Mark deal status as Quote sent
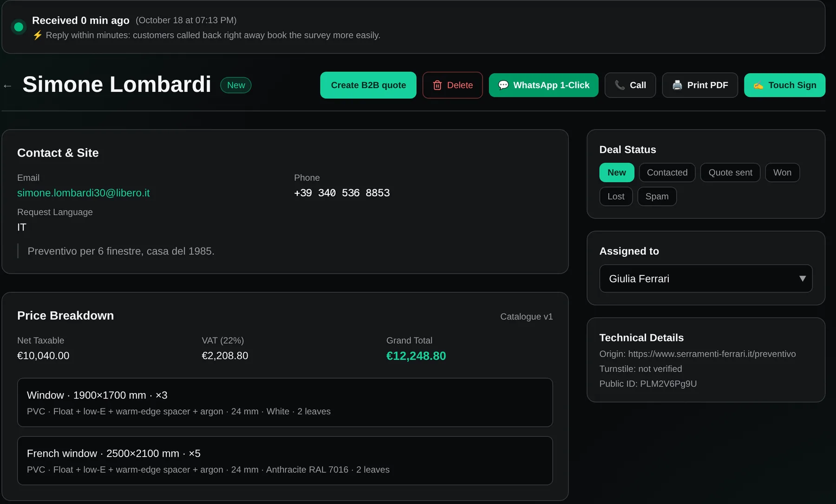 point(730,172)
